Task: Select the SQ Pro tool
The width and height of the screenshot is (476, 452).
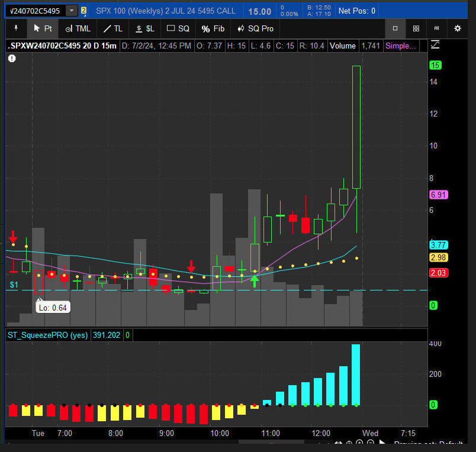Action: click(255, 28)
